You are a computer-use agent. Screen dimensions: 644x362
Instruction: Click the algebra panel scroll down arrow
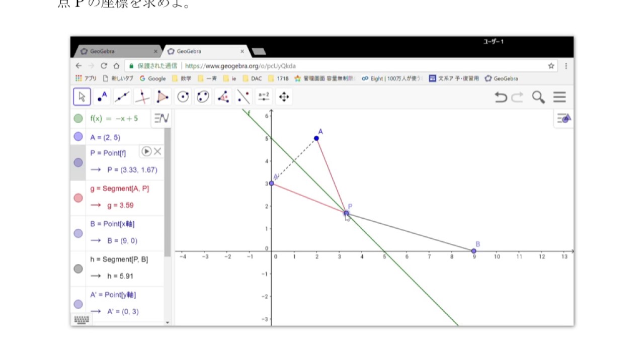[168, 322]
